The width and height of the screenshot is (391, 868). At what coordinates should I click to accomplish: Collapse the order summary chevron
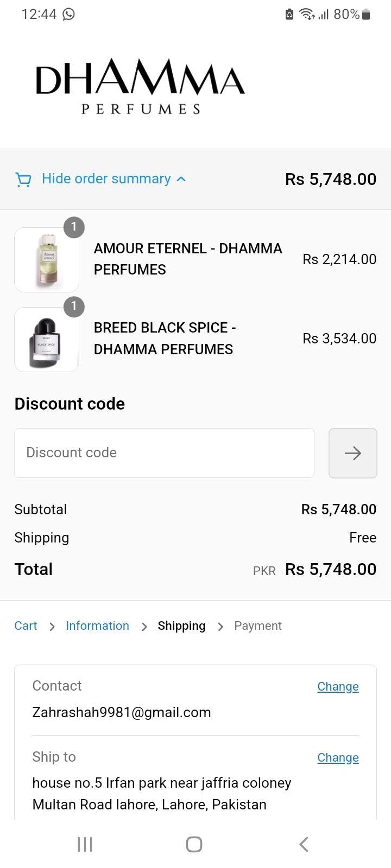pos(181,179)
